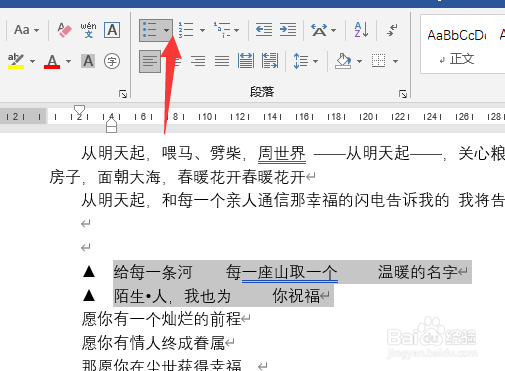Open Asian layout (Chinese typography) tool
This screenshot has height=371, width=505.
tap(319, 30)
